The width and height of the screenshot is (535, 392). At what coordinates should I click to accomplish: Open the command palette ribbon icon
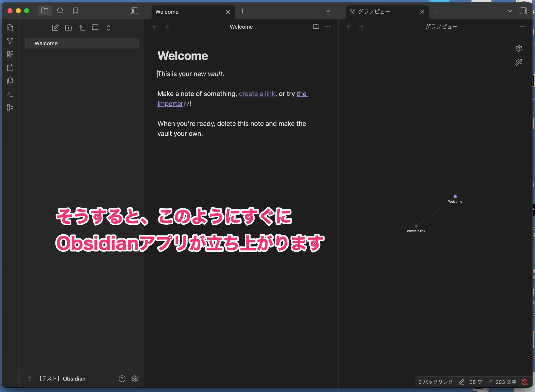10,94
